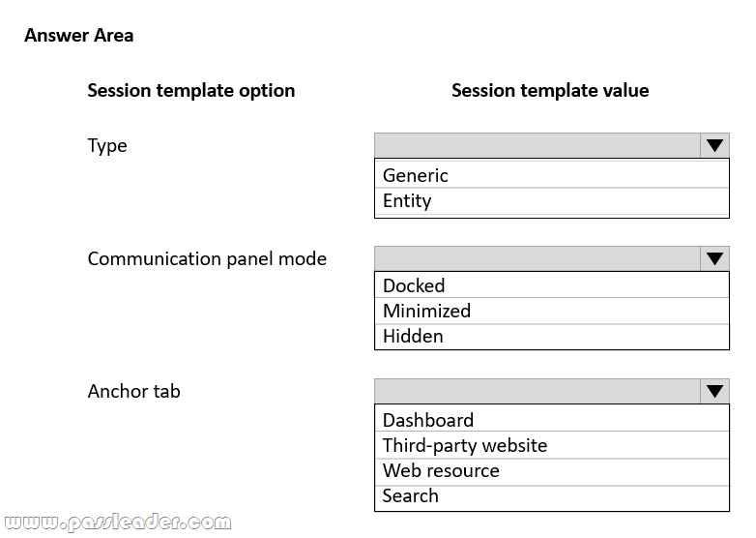Pick the Minimized option

click(x=426, y=312)
